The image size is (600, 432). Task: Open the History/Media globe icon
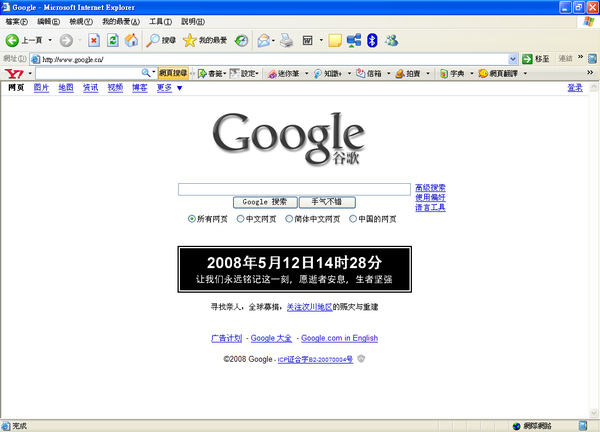coord(241,40)
